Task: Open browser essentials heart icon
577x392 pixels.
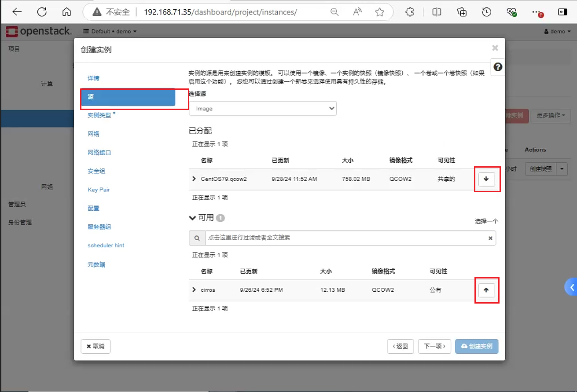Action: 512,12
